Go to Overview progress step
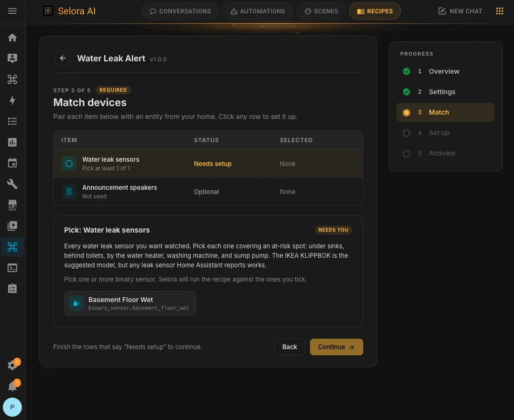Screen dimensions: 514x420 [x=445, y=71]
